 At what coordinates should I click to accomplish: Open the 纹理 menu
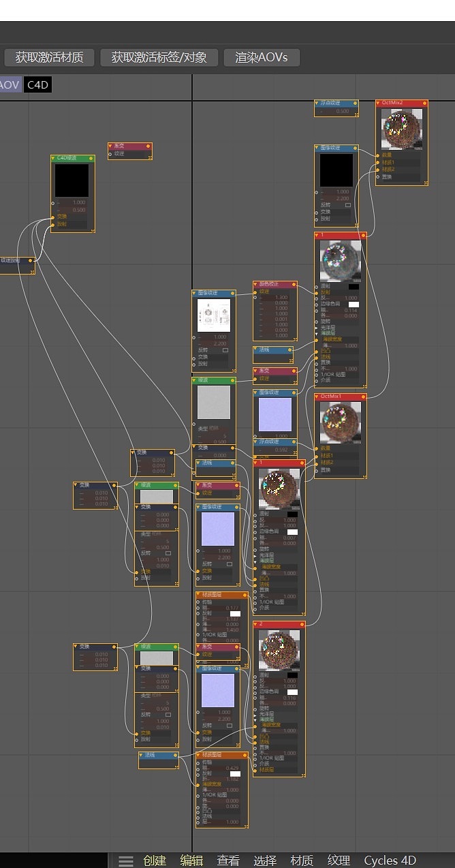(x=339, y=861)
